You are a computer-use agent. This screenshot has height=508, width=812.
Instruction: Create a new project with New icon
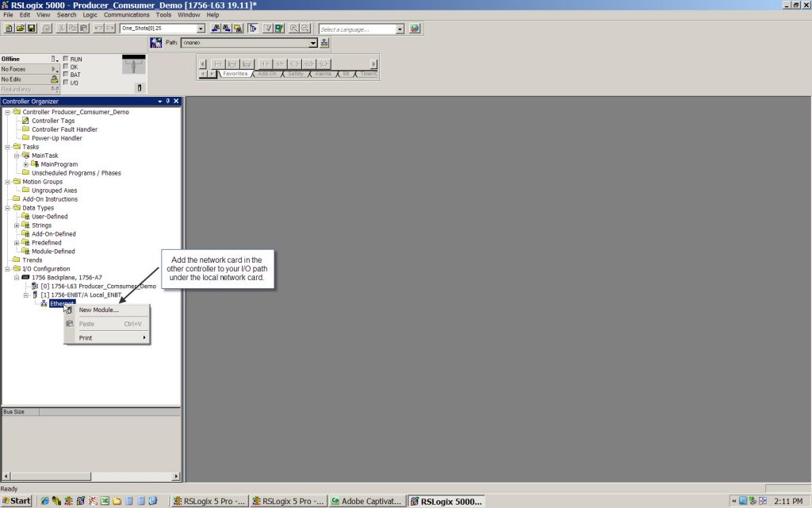[9, 29]
